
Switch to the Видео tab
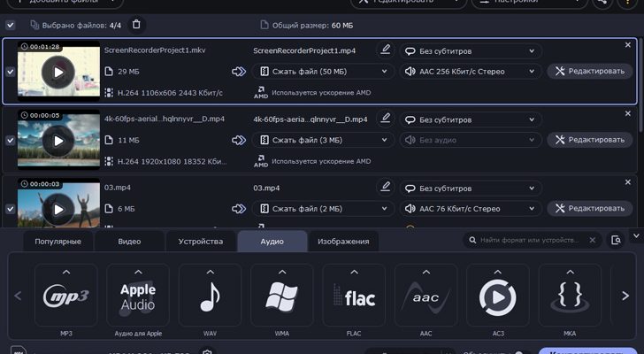pyautogui.click(x=129, y=242)
